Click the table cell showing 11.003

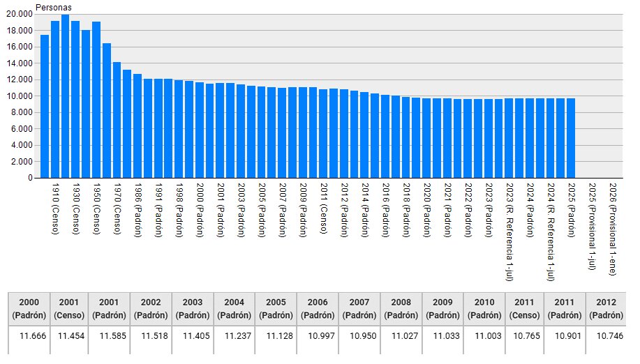[x=484, y=340]
